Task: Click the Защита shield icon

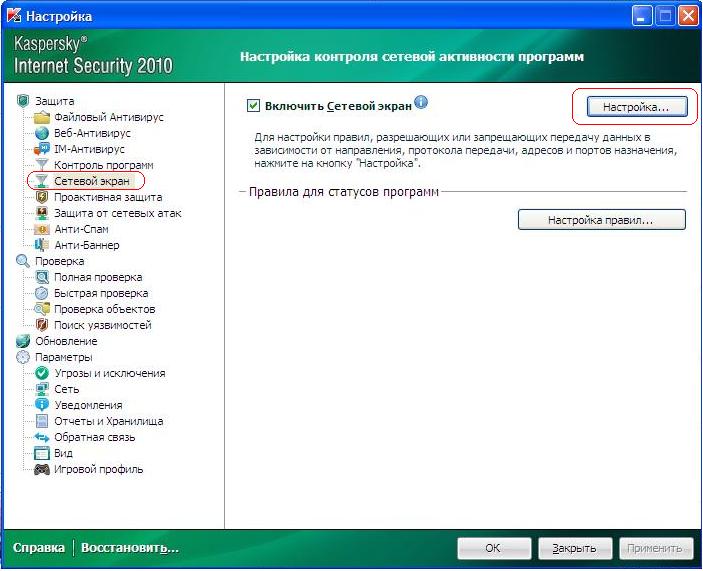Action: (x=23, y=101)
